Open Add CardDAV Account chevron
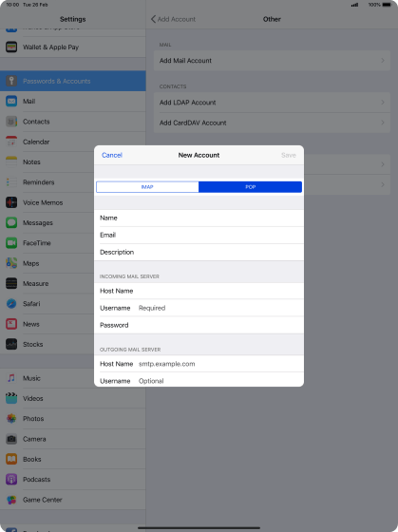Screen dimensions: 398x532 (383, 123)
